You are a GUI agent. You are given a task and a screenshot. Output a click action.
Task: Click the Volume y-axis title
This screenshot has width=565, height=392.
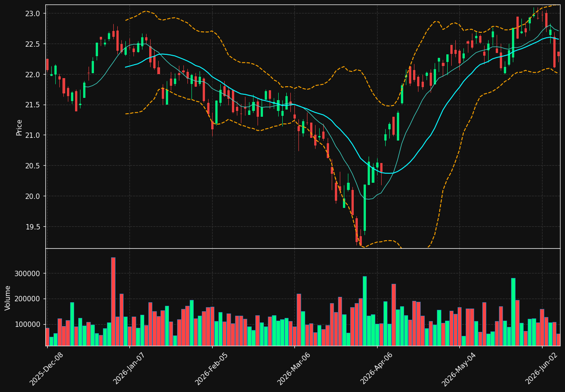coord(8,298)
